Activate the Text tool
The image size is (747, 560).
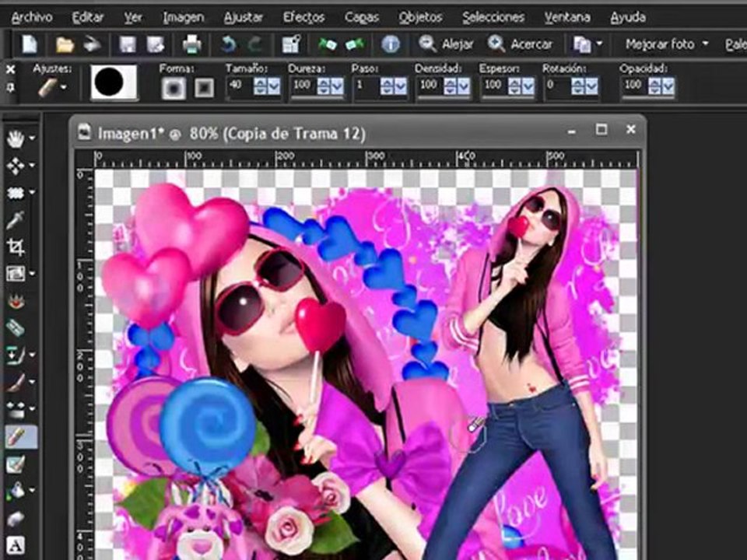point(15,544)
